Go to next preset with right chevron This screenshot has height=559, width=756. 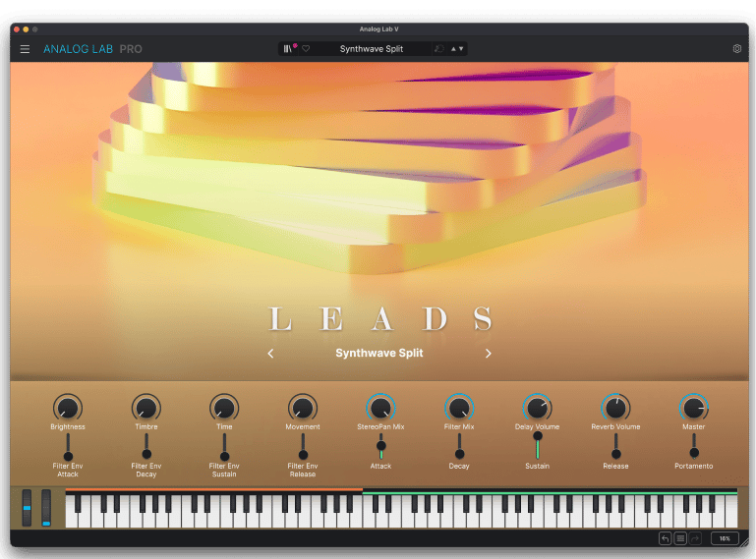pos(489,354)
